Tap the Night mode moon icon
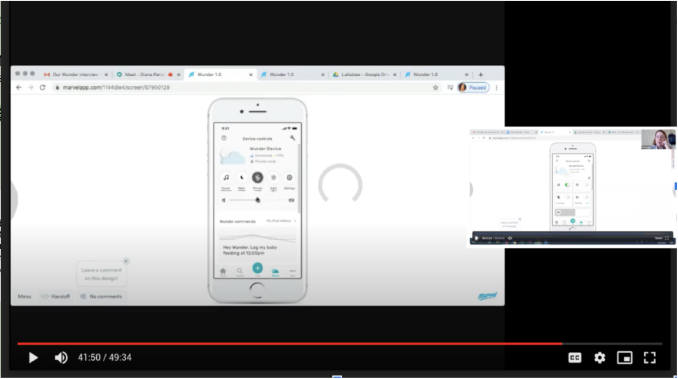Viewport: 678px width, 379px height. point(242,178)
